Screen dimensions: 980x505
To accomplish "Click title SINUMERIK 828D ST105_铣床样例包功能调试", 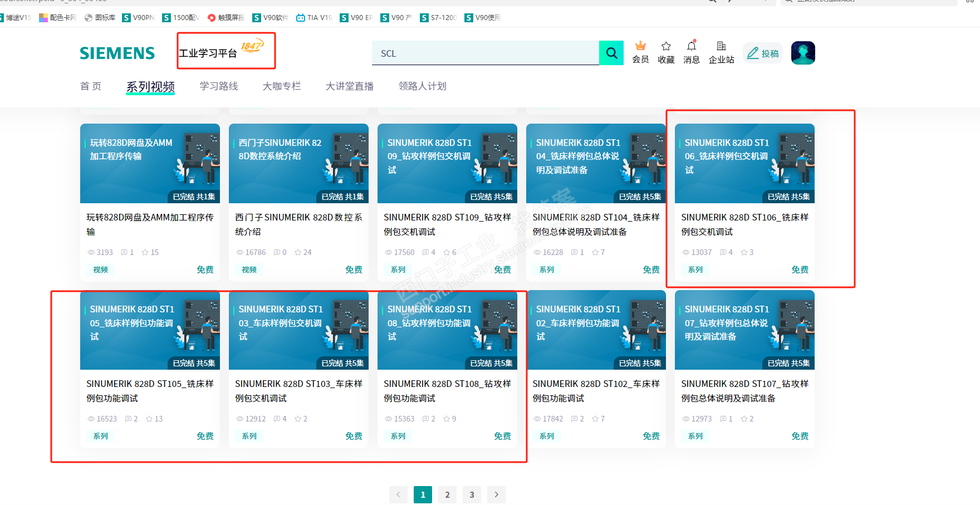I will (150, 391).
